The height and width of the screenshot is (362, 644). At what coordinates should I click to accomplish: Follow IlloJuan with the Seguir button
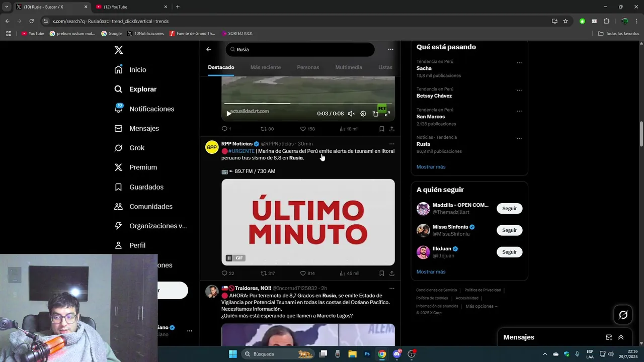click(x=509, y=252)
